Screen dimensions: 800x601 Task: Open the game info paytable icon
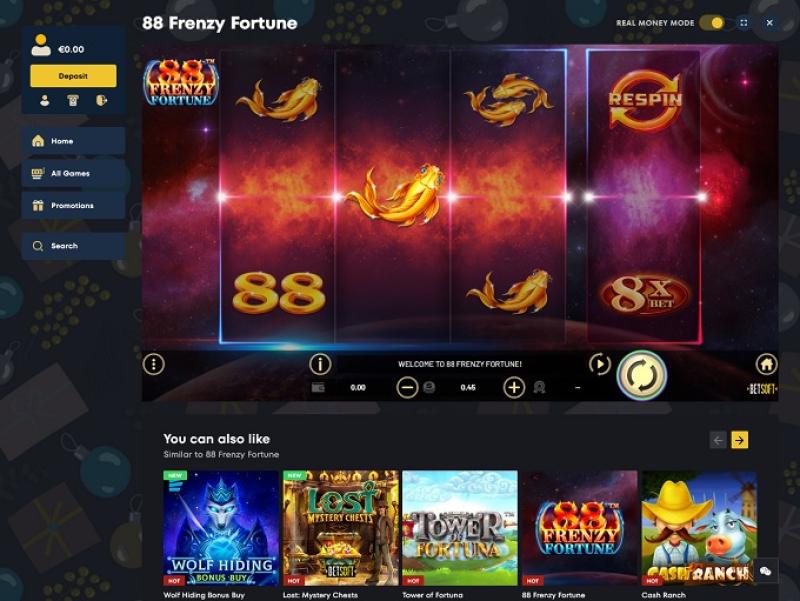coord(320,364)
